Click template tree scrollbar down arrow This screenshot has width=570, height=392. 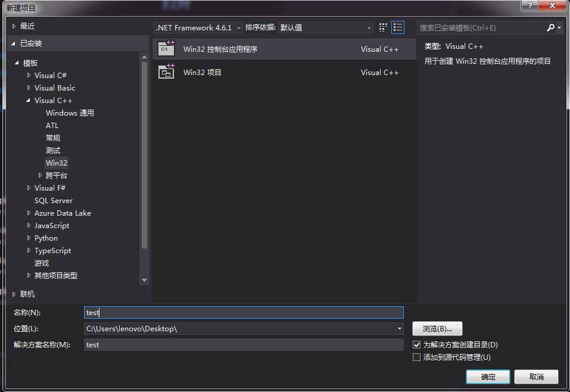(144, 281)
